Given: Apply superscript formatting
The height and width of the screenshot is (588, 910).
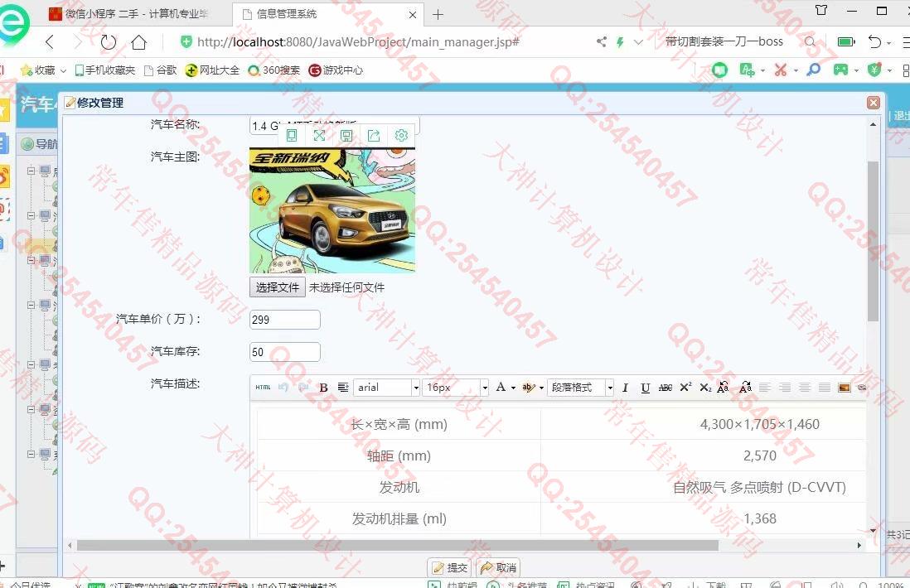Looking at the screenshot, I should pyautogui.click(x=685, y=388).
